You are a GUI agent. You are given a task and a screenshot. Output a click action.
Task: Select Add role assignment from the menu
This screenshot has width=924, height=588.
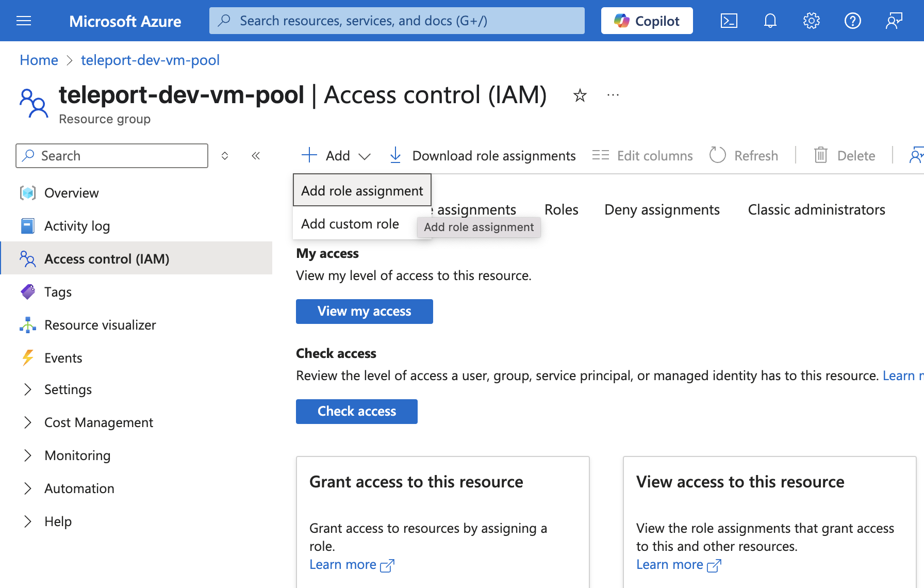[361, 190]
